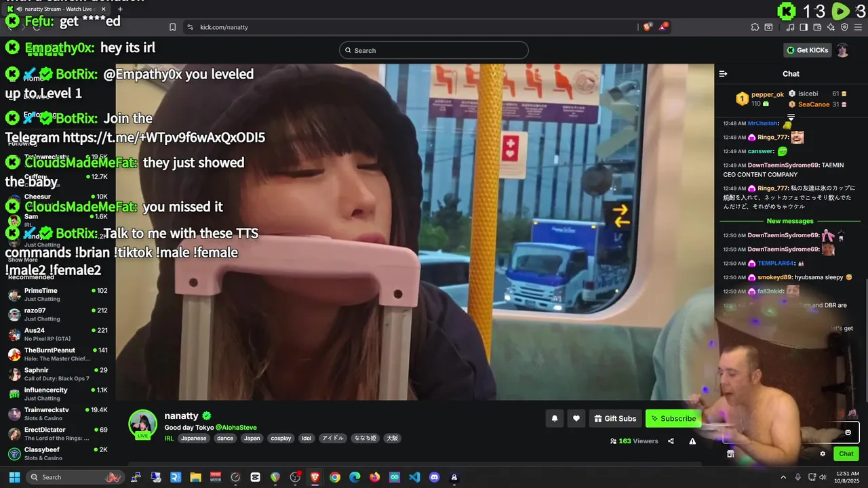Viewport: 868px width, 488px height.
Task: Open the Leo AI sparkle icon
Action: point(831,27)
